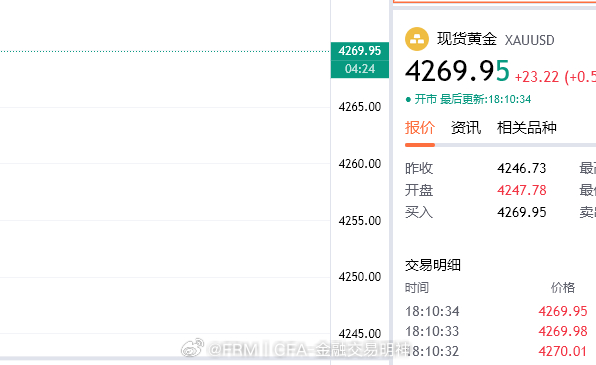Open the 相关品种 tab
Image resolution: width=596 pixels, height=365 pixels.
click(526, 128)
